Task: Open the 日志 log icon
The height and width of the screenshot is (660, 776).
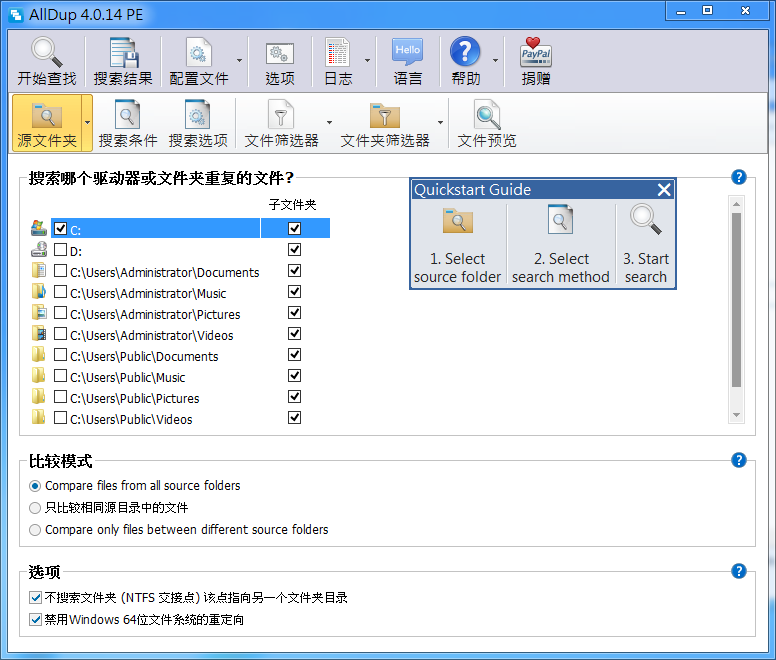Action: tap(338, 52)
